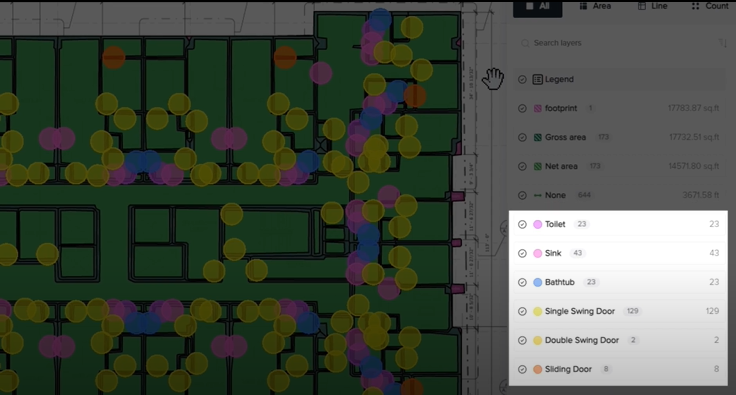Select the Bathtub layer name
This screenshot has width=736, height=395.
click(560, 282)
